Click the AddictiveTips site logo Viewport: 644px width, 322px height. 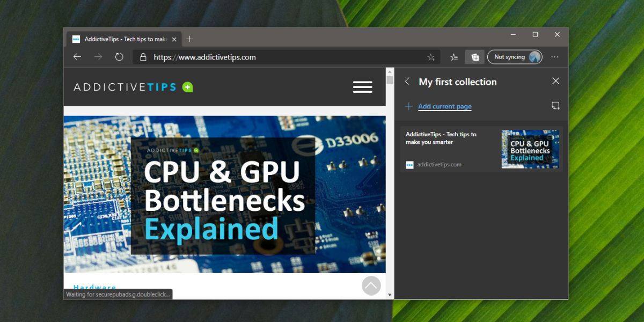click(x=133, y=87)
